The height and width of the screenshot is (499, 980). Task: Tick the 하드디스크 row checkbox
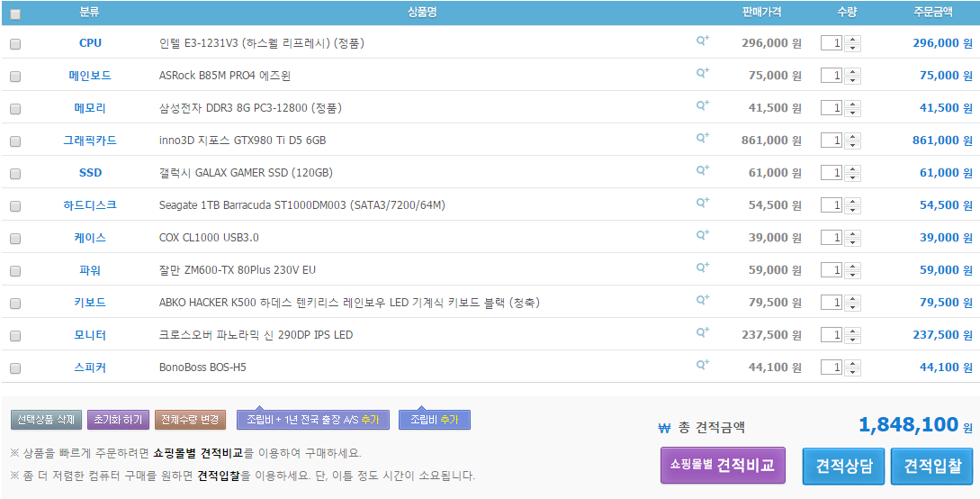click(15, 206)
